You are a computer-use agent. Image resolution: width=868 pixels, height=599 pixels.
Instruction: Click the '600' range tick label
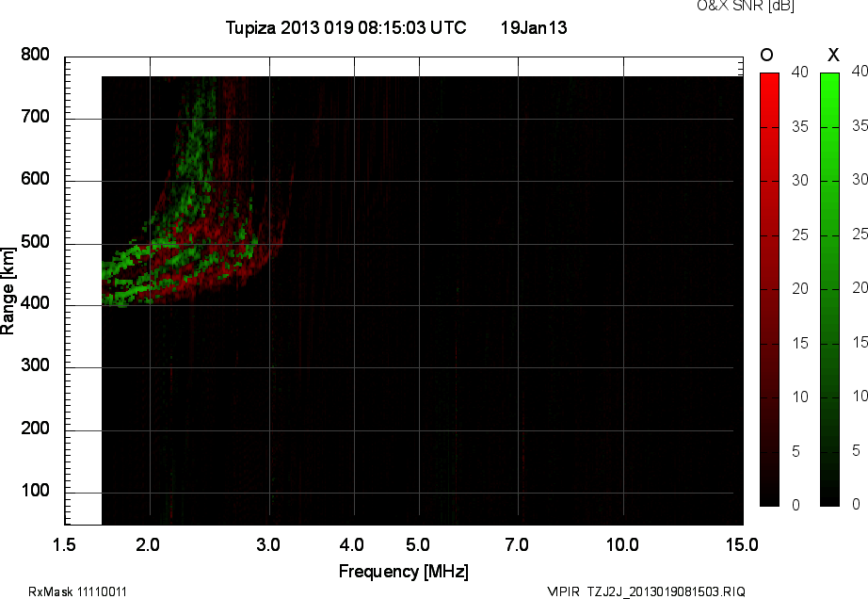pyautogui.click(x=35, y=179)
